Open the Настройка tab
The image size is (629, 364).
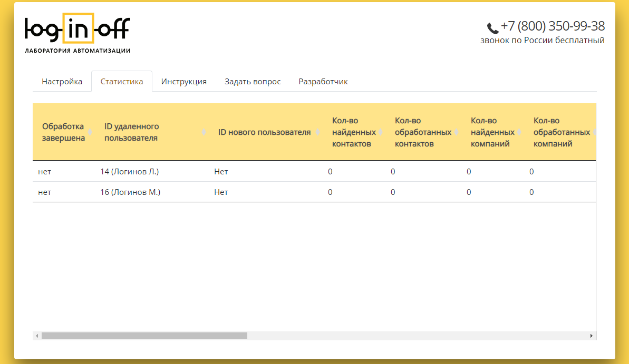click(62, 82)
